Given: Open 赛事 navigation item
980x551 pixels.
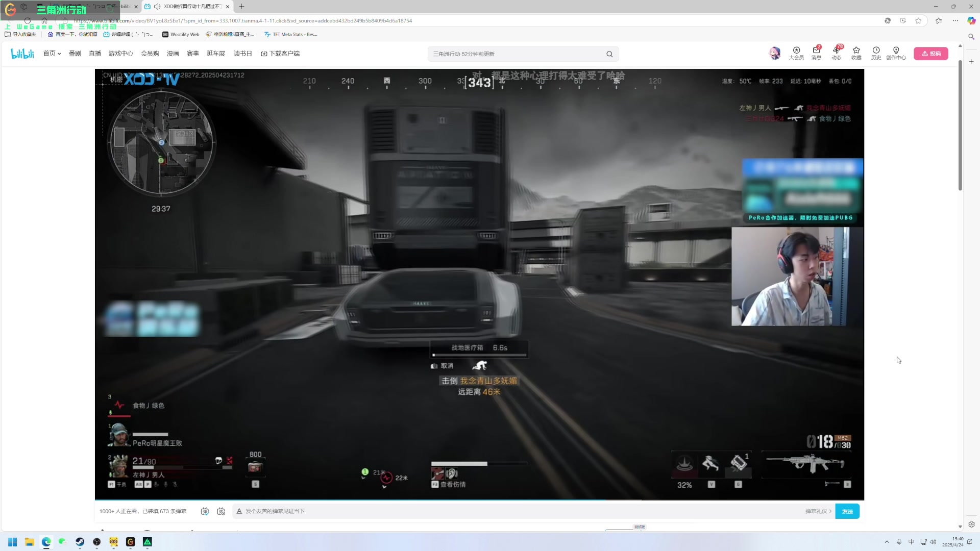Looking at the screenshot, I should tap(193, 54).
